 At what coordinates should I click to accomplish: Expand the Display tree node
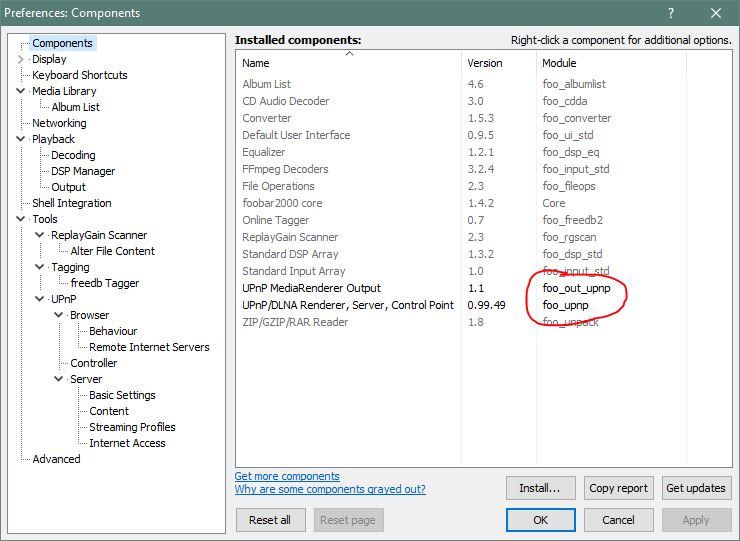pyautogui.click(x=20, y=59)
